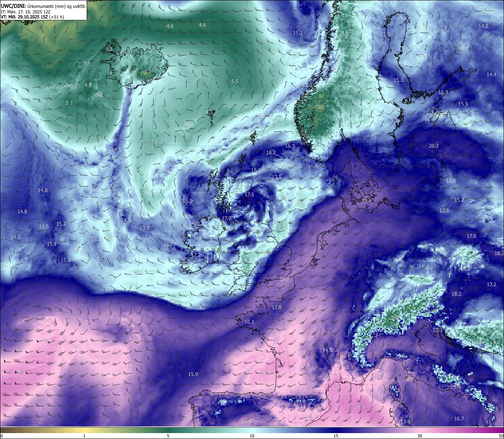Click the value '16.7' on the map

[x=459, y=419]
